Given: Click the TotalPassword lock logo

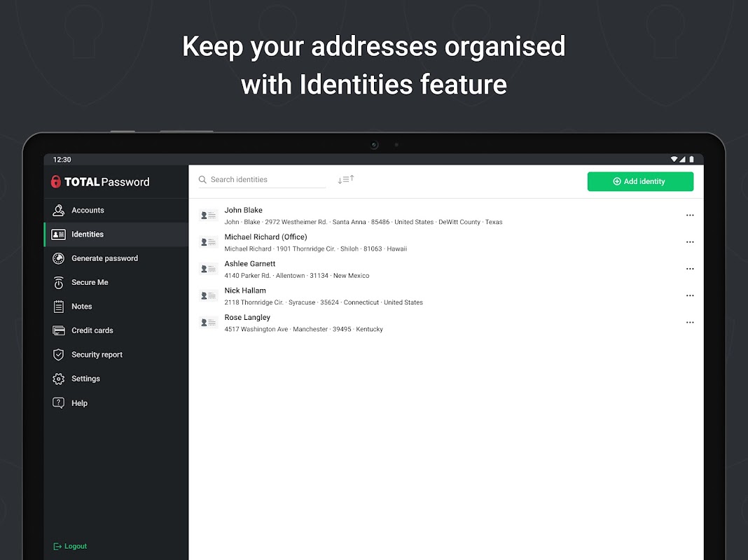Looking at the screenshot, I should tap(56, 181).
